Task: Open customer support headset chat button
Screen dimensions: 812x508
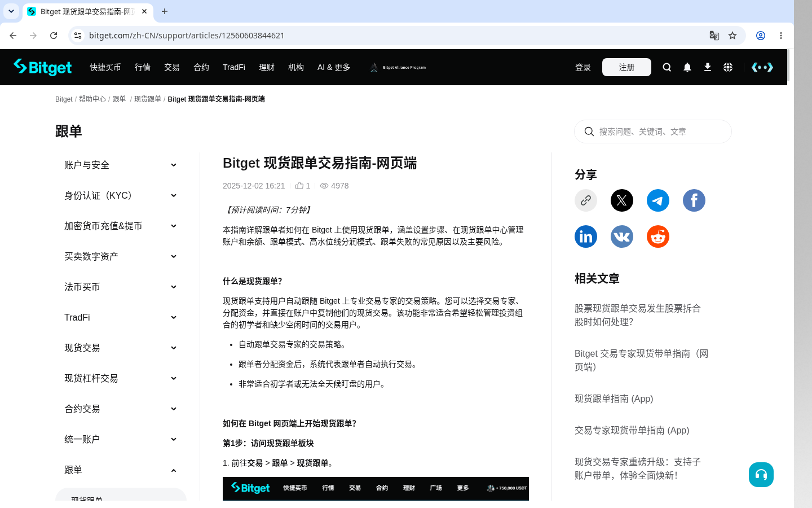Action: click(x=761, y=475)
